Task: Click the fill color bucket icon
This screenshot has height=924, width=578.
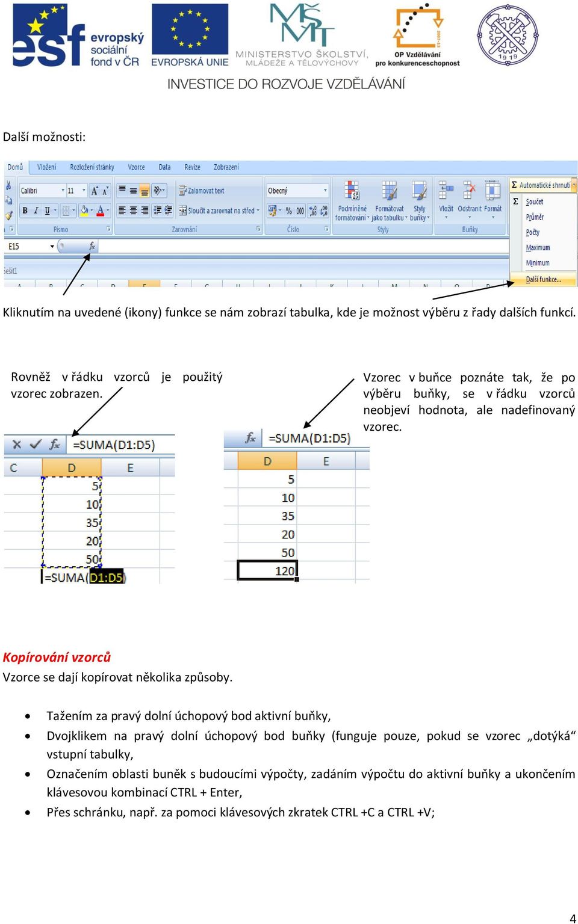Action: [84, 211]
